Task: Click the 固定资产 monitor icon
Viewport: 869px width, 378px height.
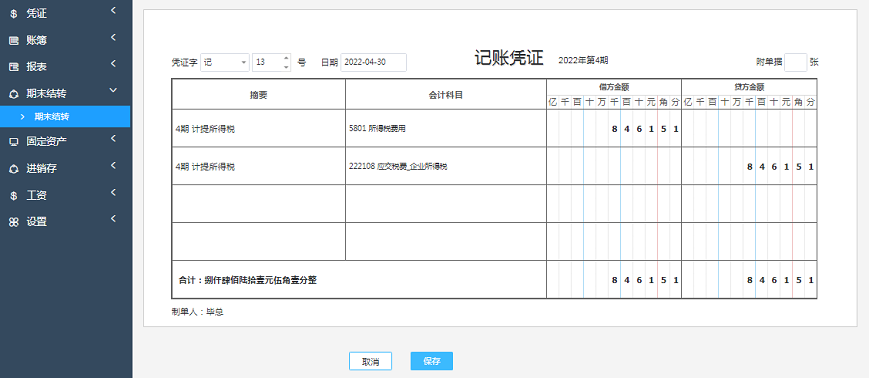Action: tap(14, 141)
